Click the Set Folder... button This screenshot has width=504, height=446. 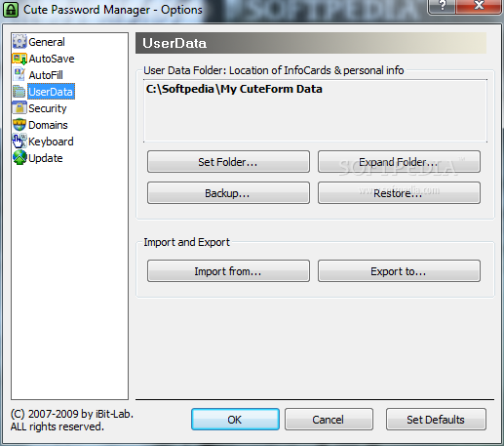pyautogui.click(x=228, y=162)
